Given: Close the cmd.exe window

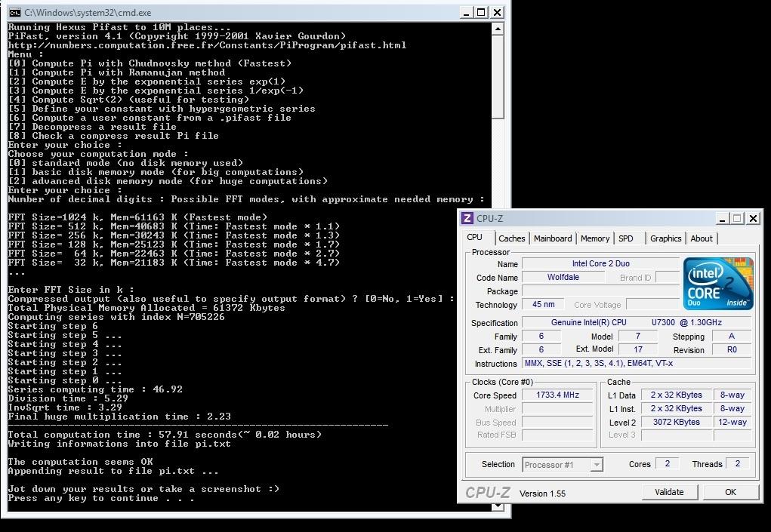Looking at the screenshot, I should (497, 12).
